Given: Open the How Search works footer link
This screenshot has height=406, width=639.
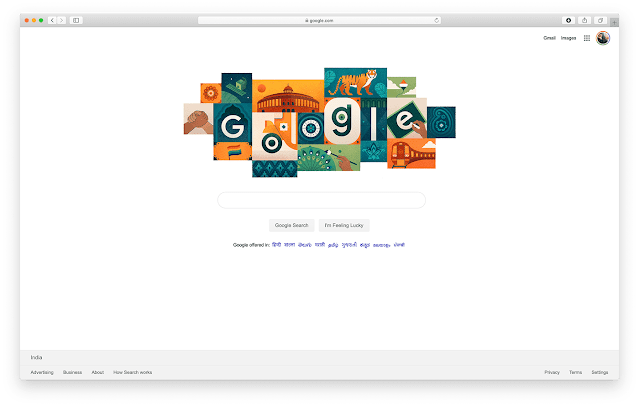Looking at the screenshot, I should [x=132, y=372].
